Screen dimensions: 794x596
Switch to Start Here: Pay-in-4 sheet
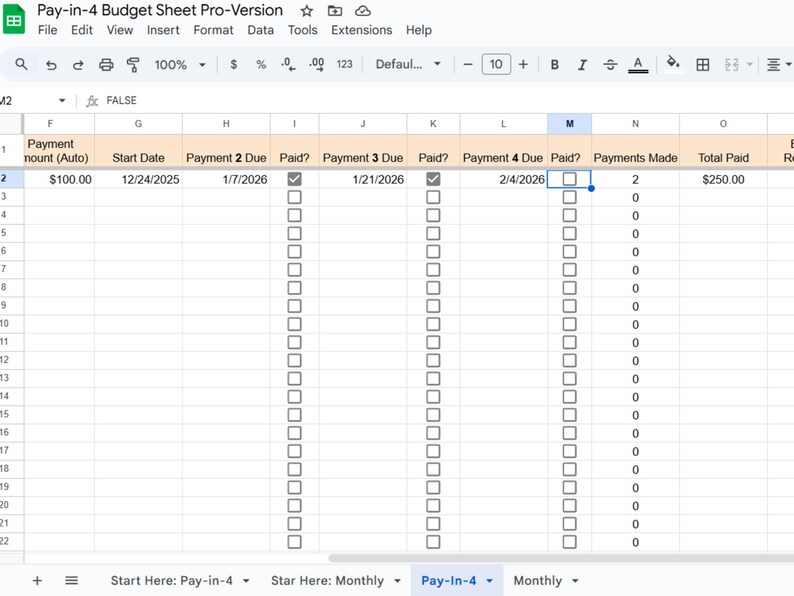pos(172,581)
